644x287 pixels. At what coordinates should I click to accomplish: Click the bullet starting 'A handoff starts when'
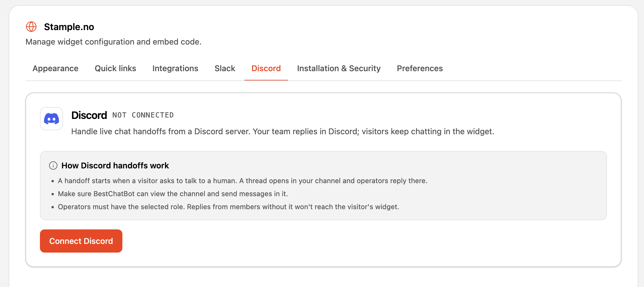click(242, 181)
